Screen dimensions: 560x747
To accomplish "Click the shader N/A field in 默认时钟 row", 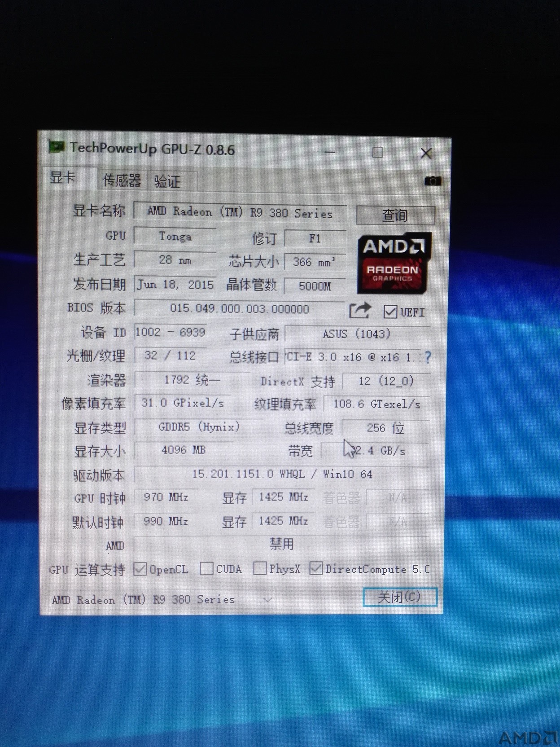I will [x=398, y=521].
